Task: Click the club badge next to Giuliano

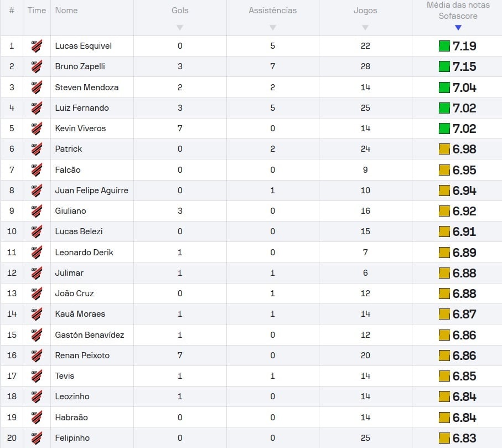Action: [37, 211]
